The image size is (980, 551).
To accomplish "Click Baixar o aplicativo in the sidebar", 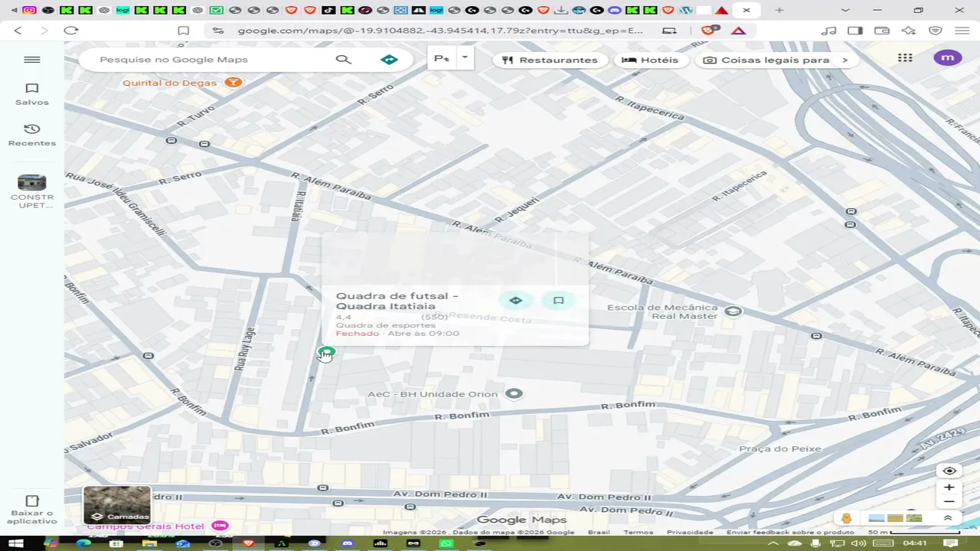I will 32,509.
